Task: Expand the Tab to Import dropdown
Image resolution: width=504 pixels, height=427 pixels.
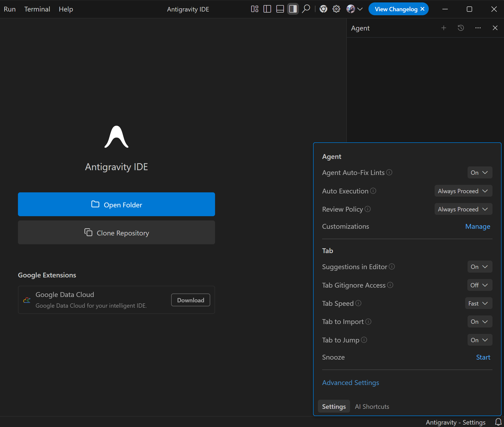Action: [x=480, y=322]
